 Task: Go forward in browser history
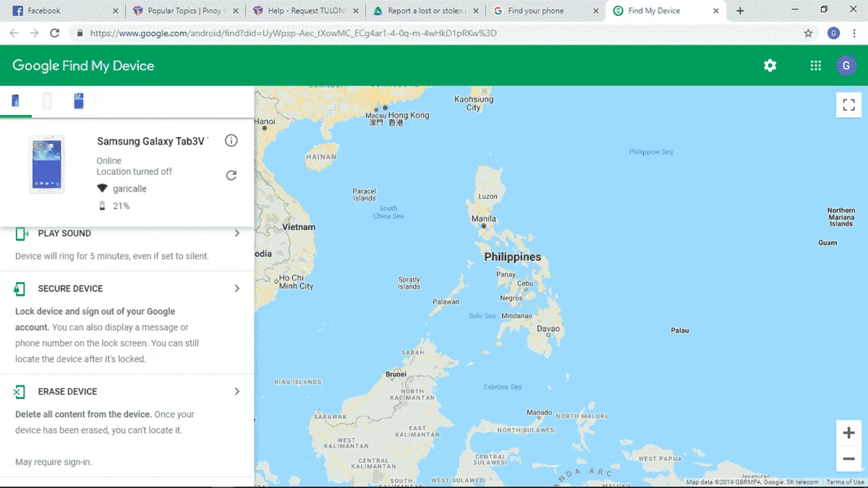tap(34, 33)
